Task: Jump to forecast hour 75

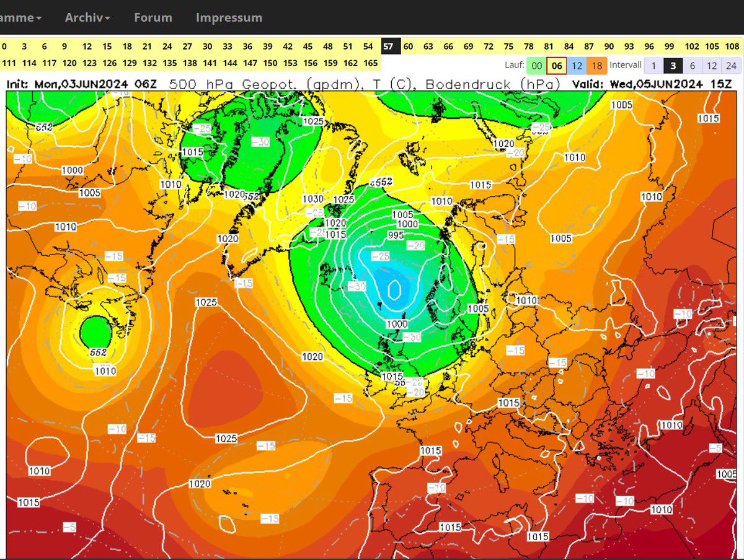Action: pos(508,46)
